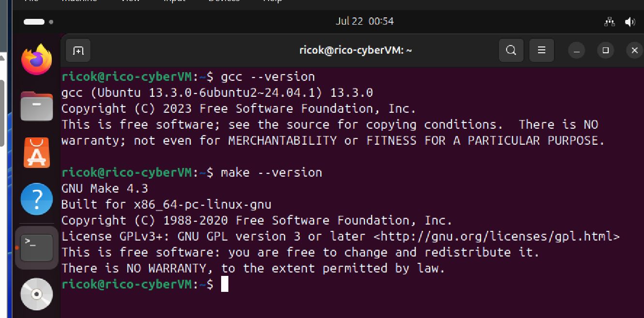Screen dimensions: 644x318
Task: Select the Terminal icon in the dock
Action: click(x=37, y=247)
